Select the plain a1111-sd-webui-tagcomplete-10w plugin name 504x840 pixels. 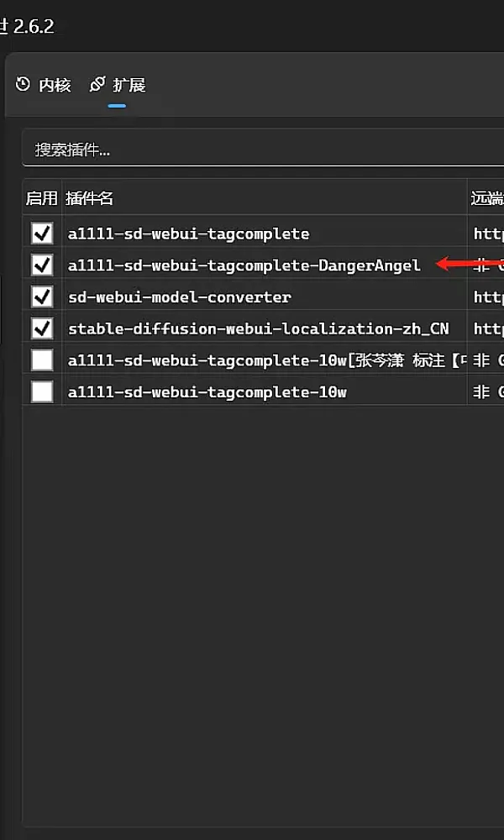(207, 392)
